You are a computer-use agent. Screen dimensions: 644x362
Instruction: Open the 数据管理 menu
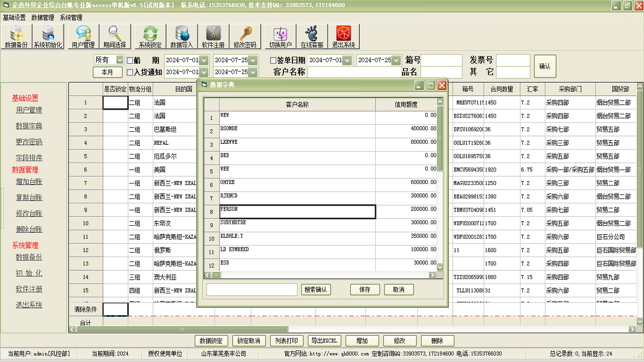tap(43, 18)
